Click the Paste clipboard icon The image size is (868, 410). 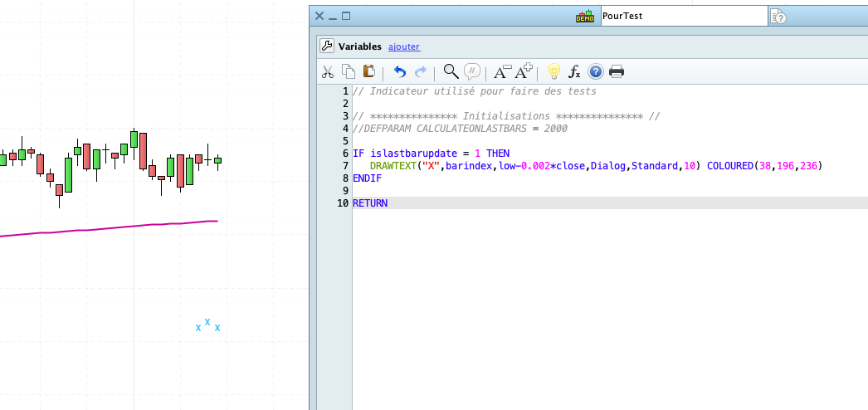[368, 71]
